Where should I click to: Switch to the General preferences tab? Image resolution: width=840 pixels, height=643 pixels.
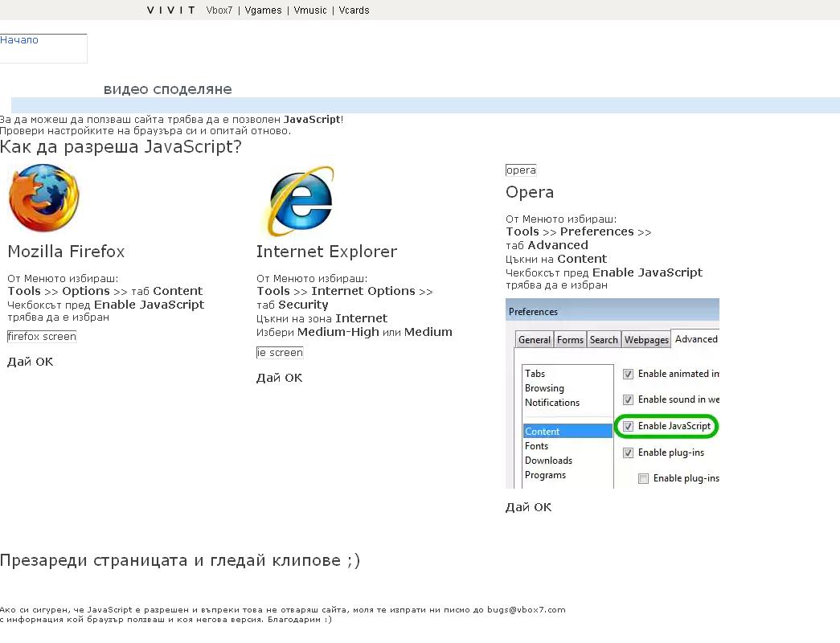coord(535,340)
